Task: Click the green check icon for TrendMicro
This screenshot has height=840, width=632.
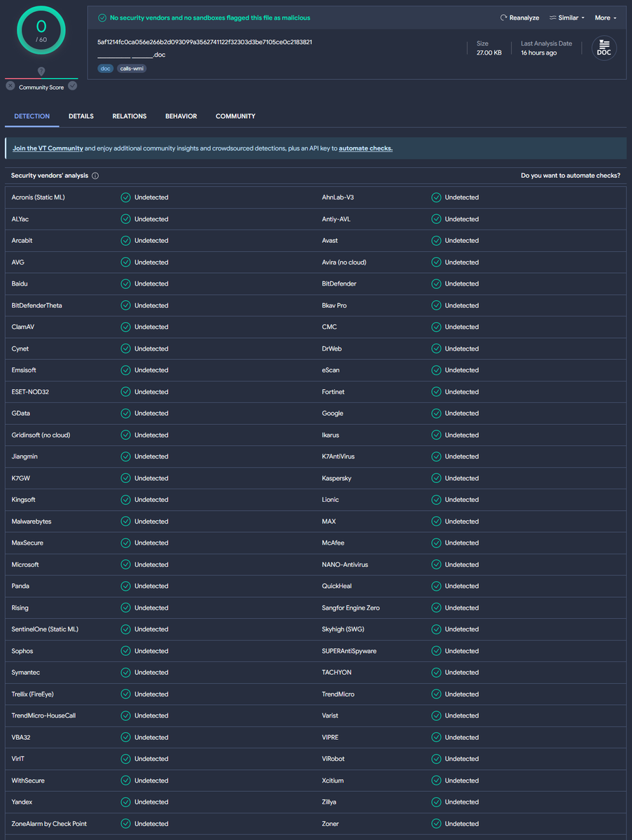Action: [436, 694]
